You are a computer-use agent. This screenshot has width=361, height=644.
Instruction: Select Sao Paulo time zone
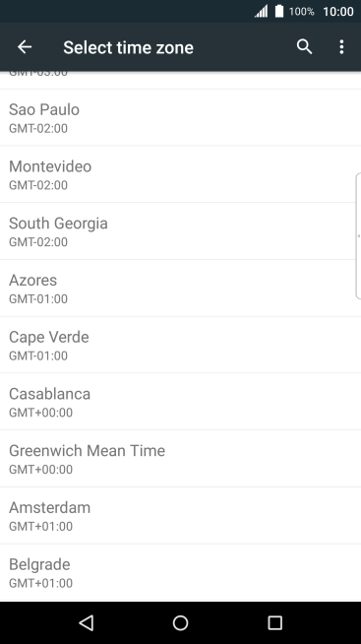coord(181,117)
